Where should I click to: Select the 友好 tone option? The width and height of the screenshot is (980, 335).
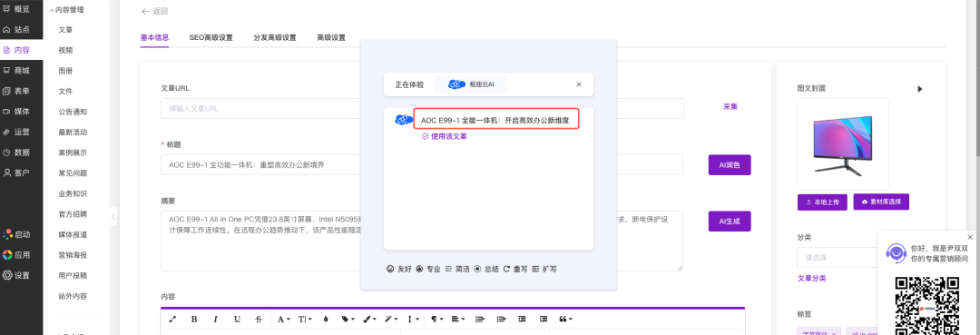click(x=400, y=269)
